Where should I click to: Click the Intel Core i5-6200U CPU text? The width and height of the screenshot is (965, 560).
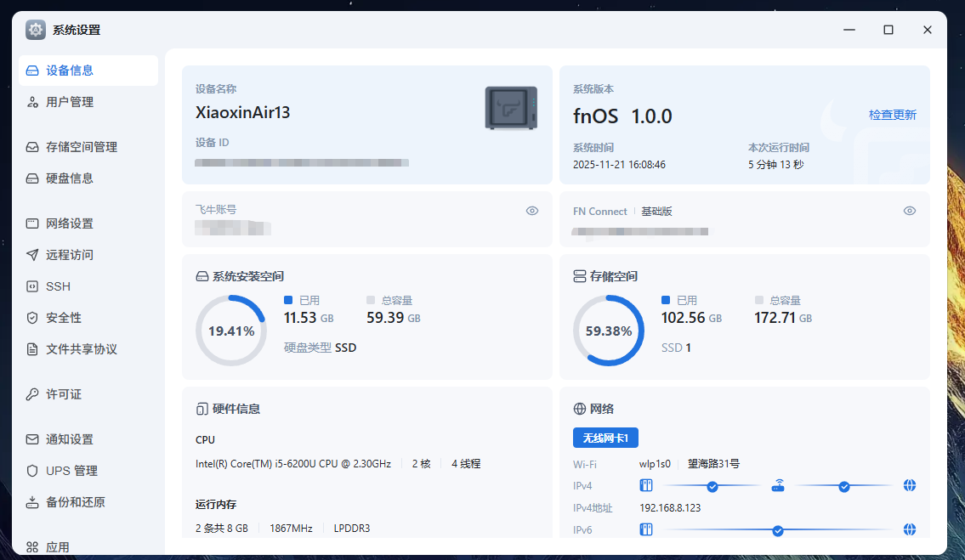pyautogui.click(x=293, y=463)
